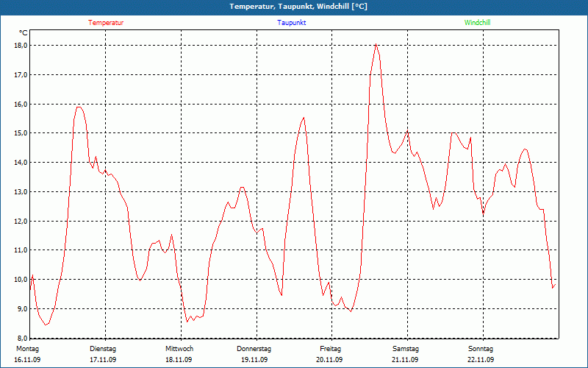
Task: Click the 18,0 y-axis value
Action: [x=21, y=46]
